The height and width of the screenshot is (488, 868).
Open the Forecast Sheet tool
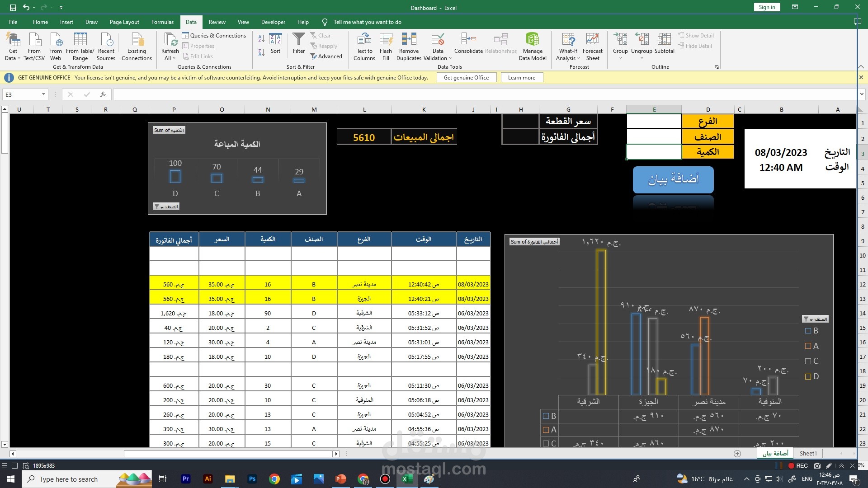(x=592, y=40)
